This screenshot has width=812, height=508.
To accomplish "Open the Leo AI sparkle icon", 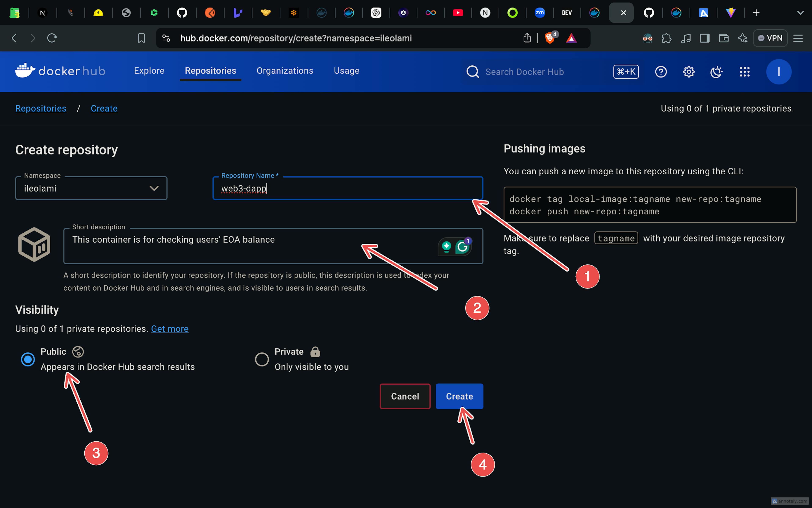I will 743,38.
